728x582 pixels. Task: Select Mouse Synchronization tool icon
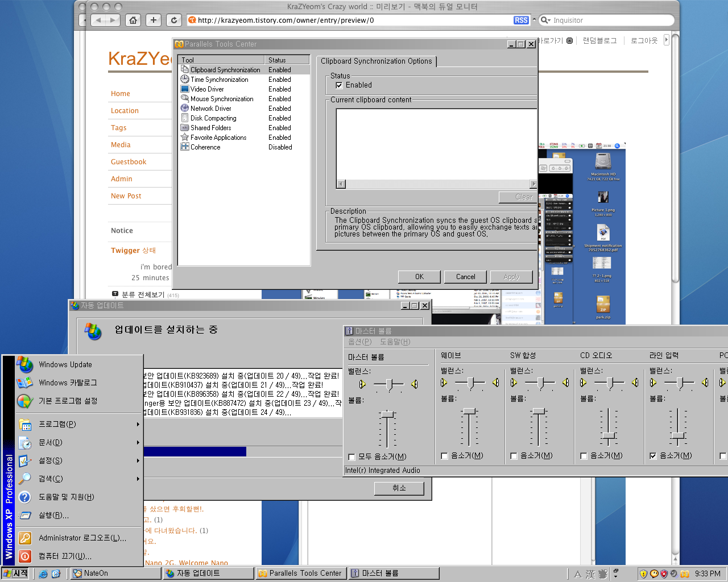(x=185, y=99)
